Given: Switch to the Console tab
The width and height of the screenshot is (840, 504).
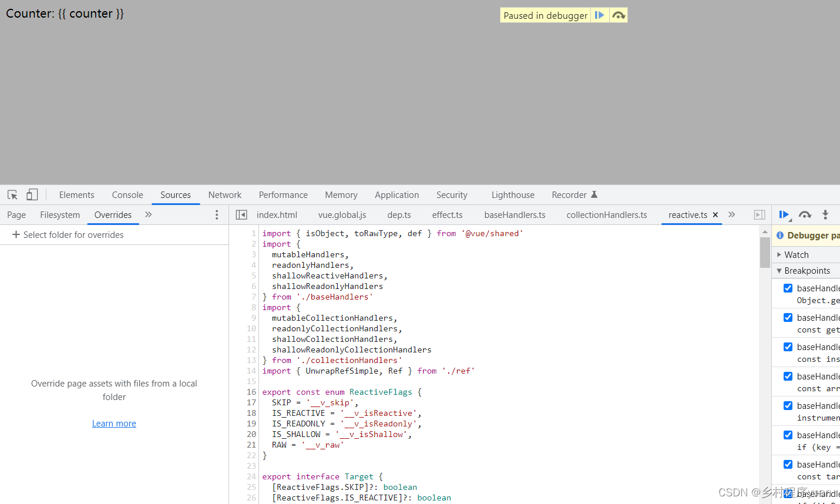Looking at the screenshot, I should pos(127,195).
